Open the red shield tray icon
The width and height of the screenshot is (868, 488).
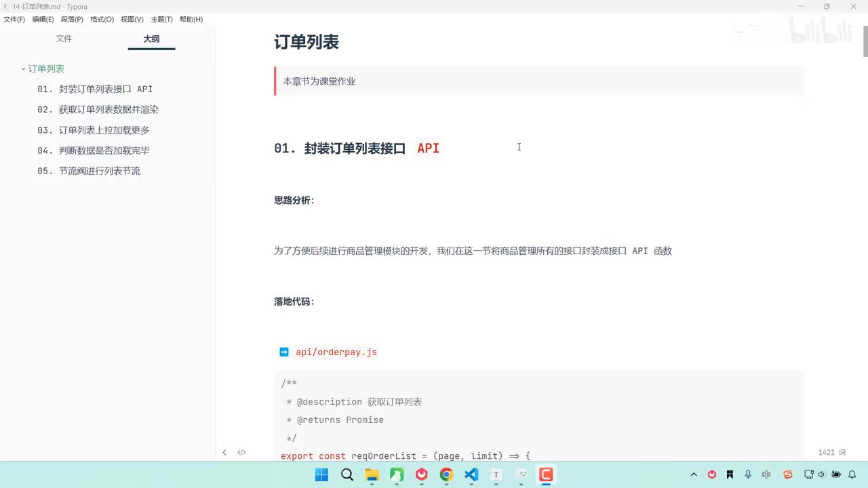(712, 474)
